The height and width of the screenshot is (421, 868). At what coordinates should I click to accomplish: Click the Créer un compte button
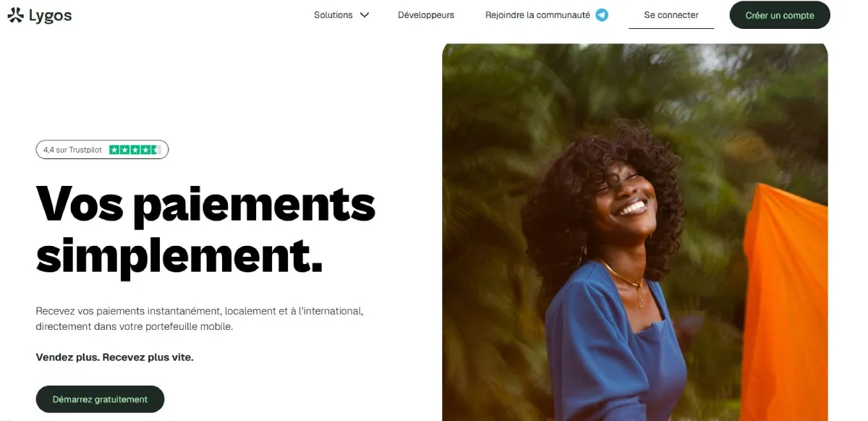780,15
